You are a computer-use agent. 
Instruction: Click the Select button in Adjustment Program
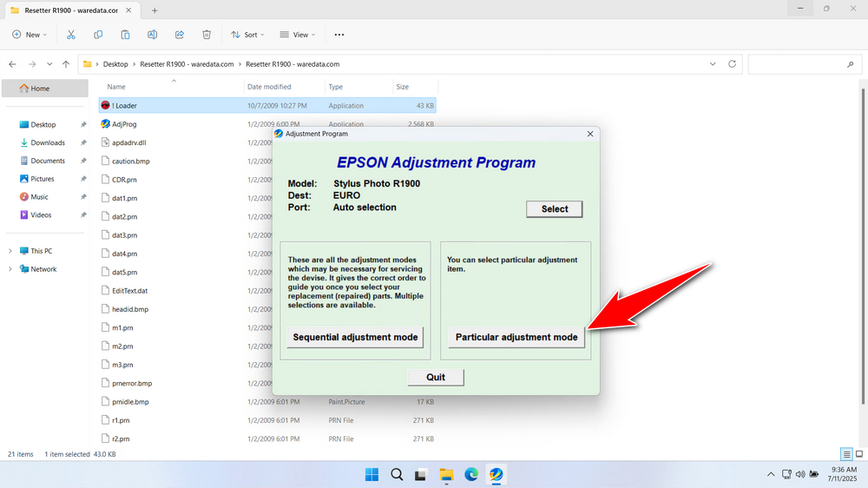[554, 208]
